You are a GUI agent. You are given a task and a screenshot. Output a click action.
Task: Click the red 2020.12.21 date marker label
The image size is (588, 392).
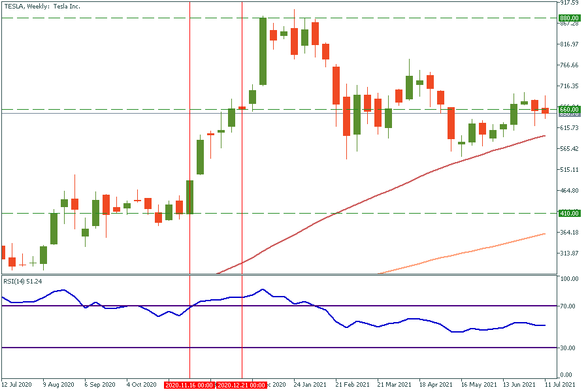(242, 385)
